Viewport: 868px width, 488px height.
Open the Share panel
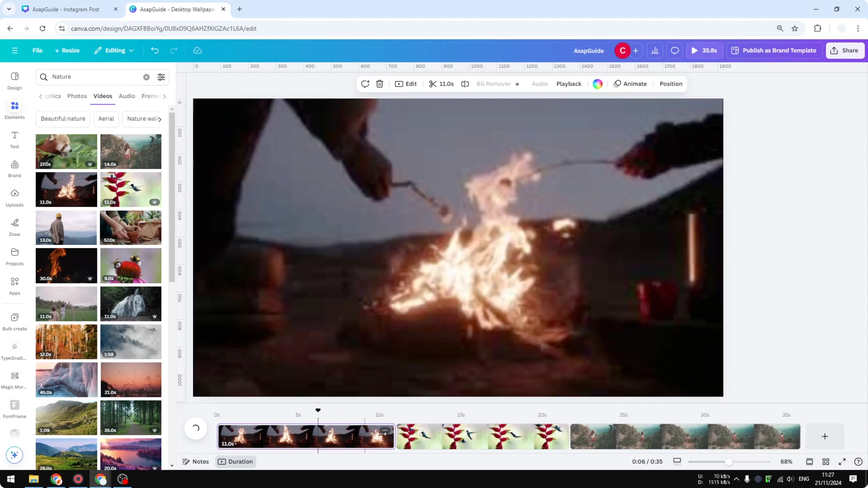(845, 50)
